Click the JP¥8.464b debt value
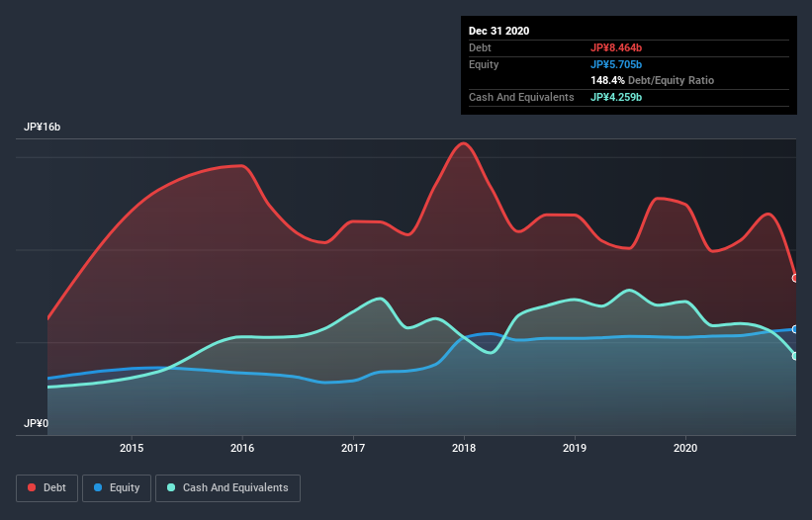This screenshot has width=812, height=520. pos(616,47)
